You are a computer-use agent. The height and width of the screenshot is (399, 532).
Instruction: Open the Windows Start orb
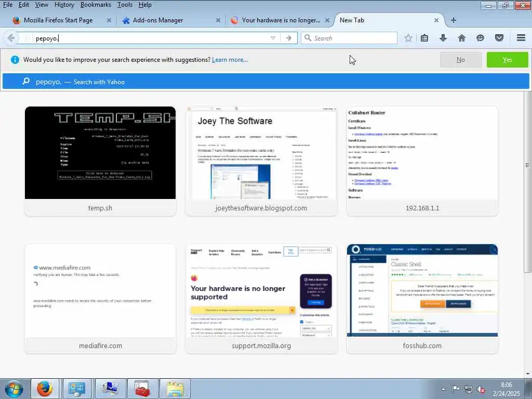14,389
